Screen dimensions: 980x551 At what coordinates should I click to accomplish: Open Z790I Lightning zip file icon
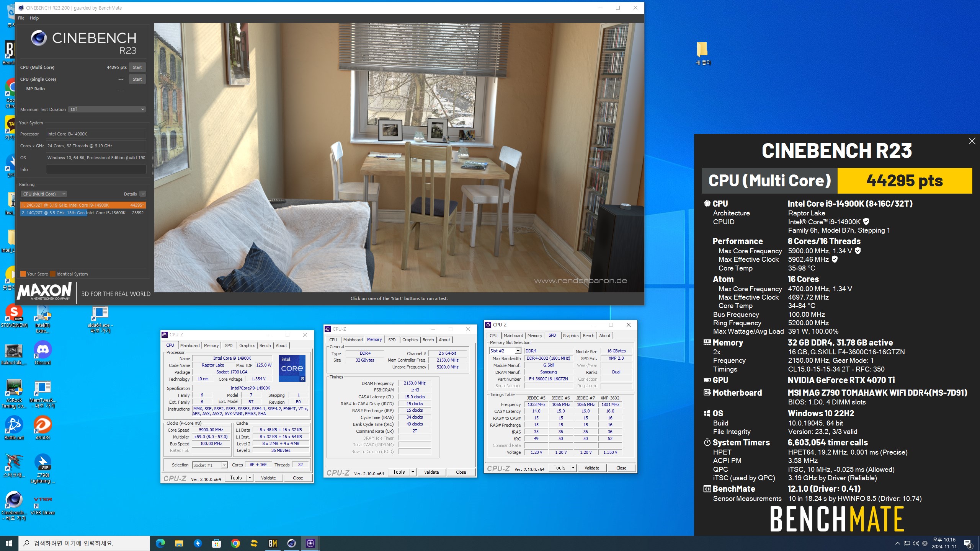click(x=42, y=469)
